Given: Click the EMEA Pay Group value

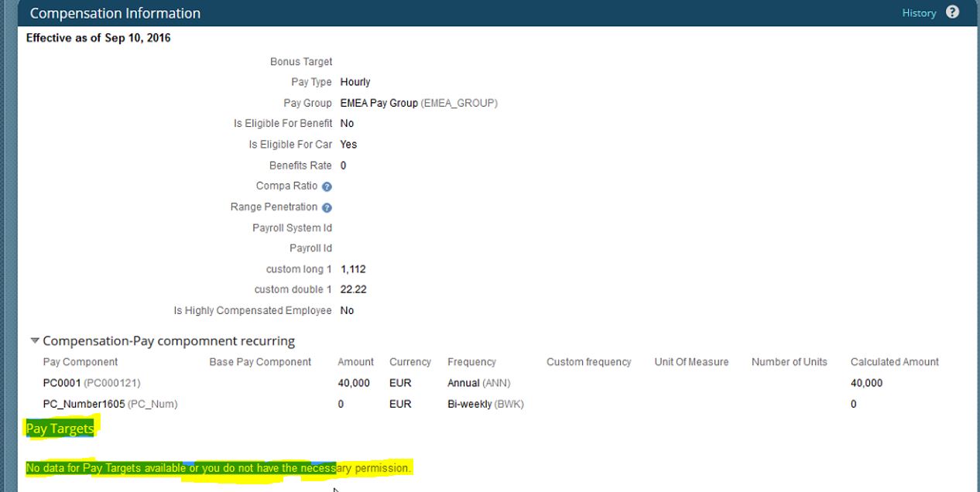Looking at the screenshot, I should pos(419,103).
